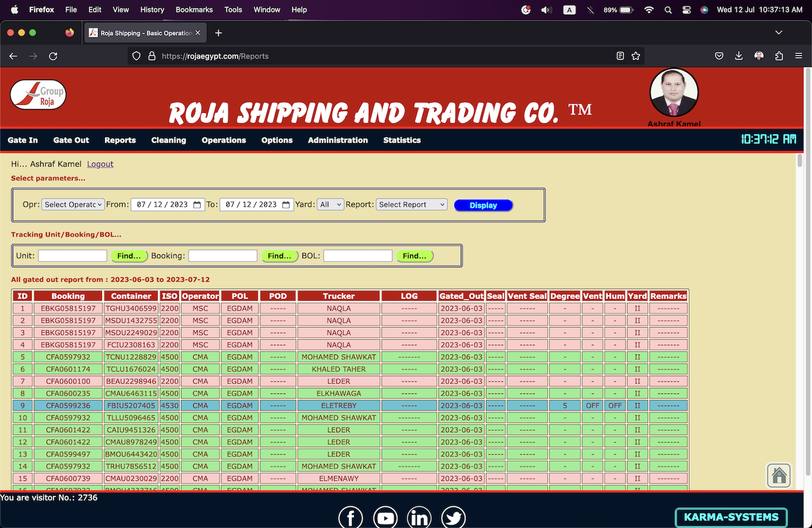
Task: Open the Firefox hamburger application menu
Action: (x=798, y=56)
